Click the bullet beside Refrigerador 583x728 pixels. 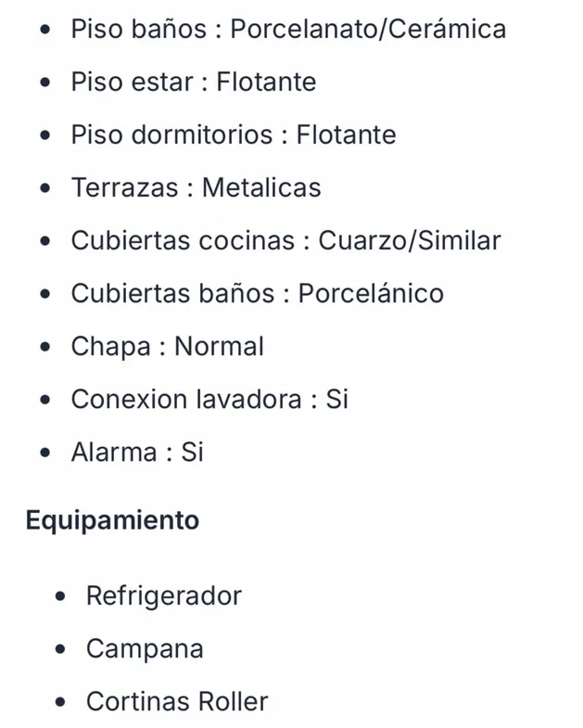click(61, 596)
